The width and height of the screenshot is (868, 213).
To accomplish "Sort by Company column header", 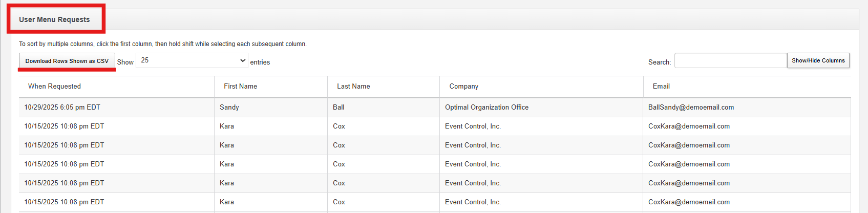I will 463,87.
